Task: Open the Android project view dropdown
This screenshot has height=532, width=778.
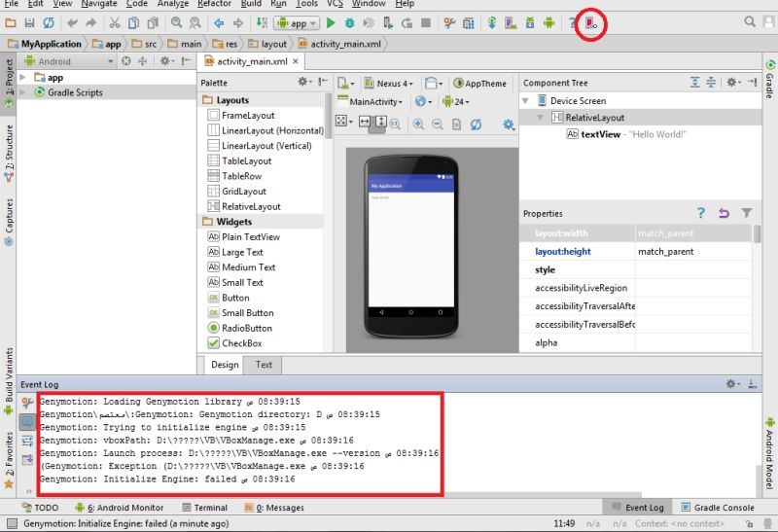Action: (x=70, y=61)
